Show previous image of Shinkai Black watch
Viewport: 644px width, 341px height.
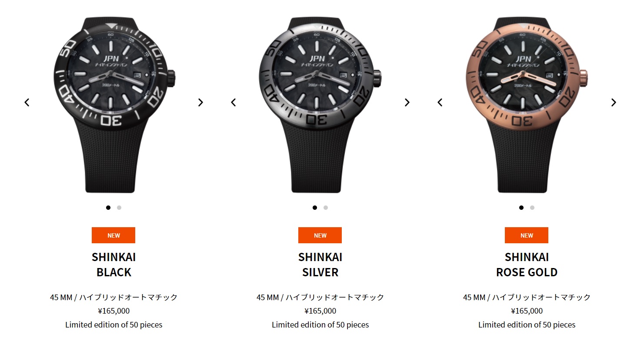27,103
